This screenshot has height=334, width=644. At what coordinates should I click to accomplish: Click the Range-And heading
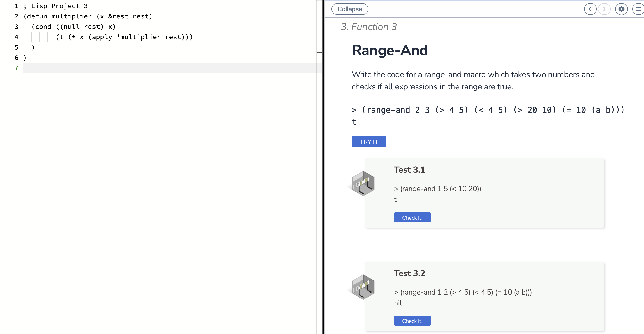390,50
